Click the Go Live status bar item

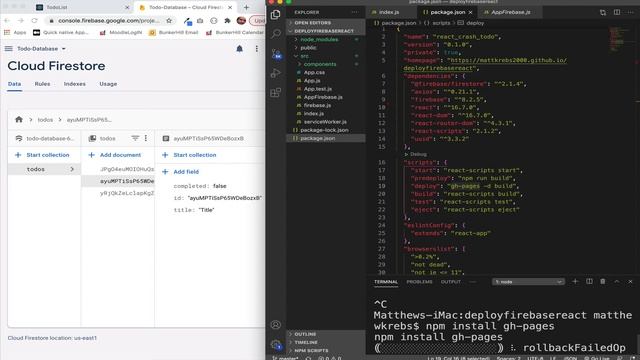point(597,358)
